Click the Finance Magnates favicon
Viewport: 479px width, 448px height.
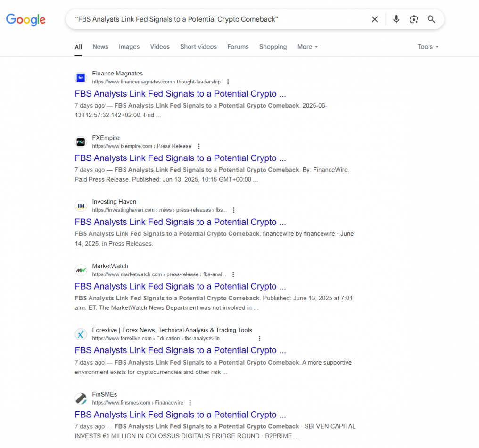(x=81, y=77)
